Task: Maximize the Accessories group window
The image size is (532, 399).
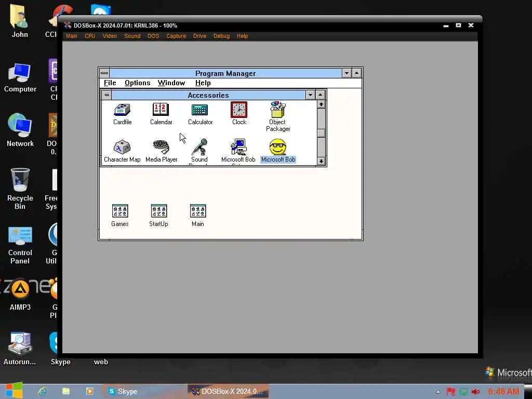Action: click(x=321, y=95)
